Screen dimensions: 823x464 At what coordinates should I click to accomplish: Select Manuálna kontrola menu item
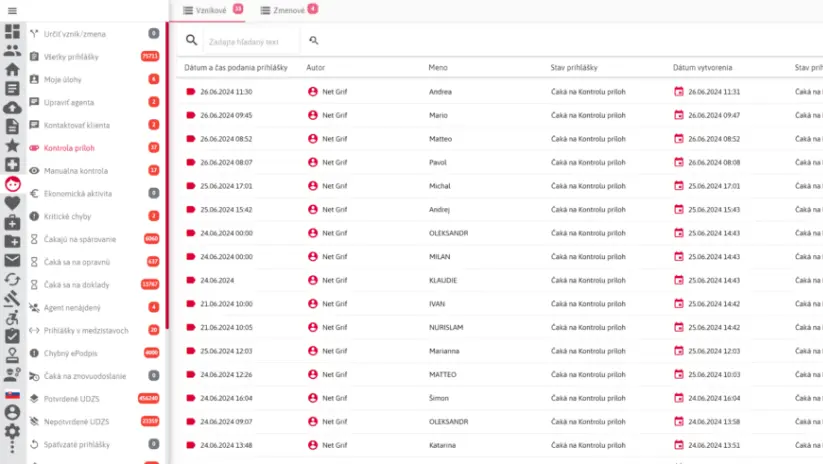point(75,171)
